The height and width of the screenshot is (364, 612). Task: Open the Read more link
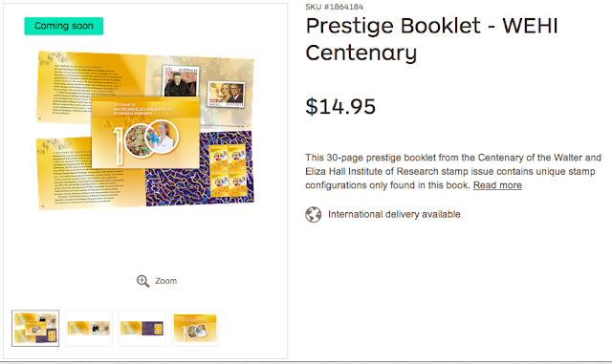coord(497,185)
